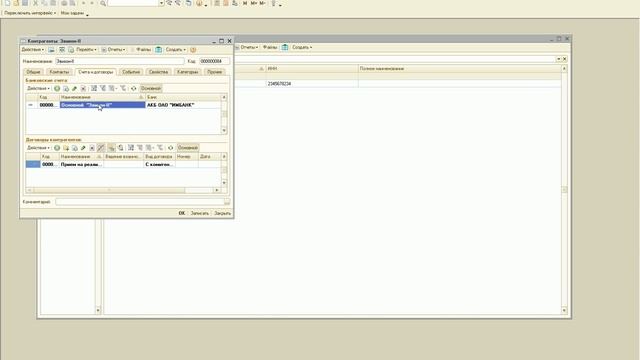This screenshot has width=640, height=360.
Task: Click the Save icon in main toolbar
Action: pyautogui.click(x=25, y=3)
